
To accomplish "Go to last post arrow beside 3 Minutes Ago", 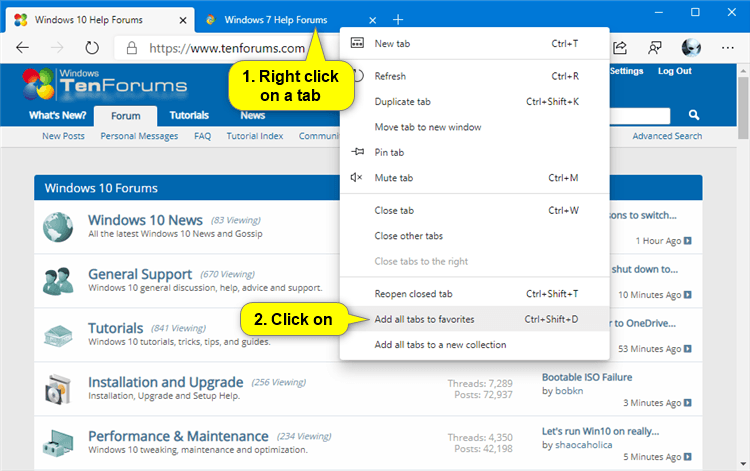I will point(687,403).
